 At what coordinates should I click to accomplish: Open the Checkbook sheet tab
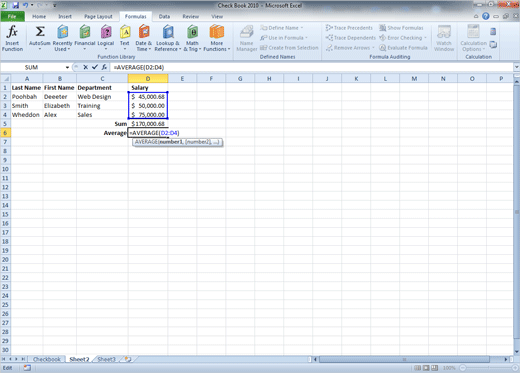tap(47, 359)
